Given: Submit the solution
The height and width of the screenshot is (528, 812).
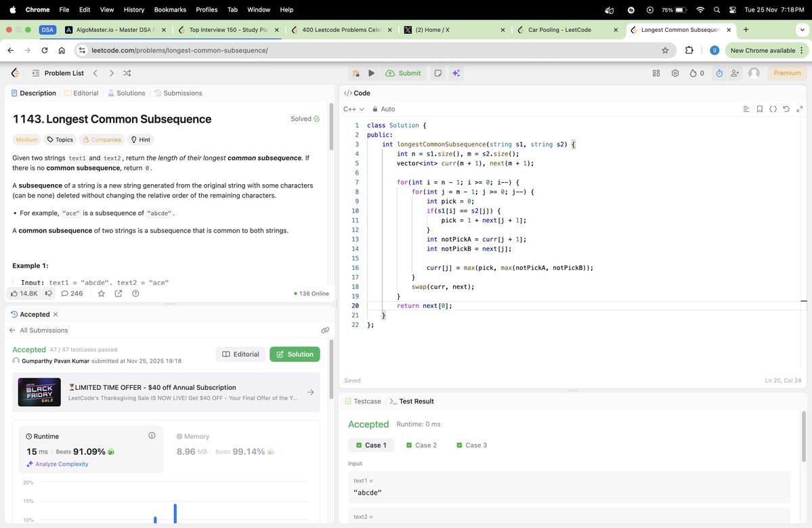Looking at the screenshot, I should tap(404, 73).
